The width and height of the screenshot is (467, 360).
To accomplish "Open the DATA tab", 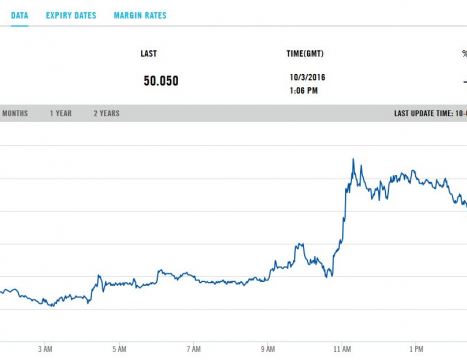I will (x=19, y=15).
